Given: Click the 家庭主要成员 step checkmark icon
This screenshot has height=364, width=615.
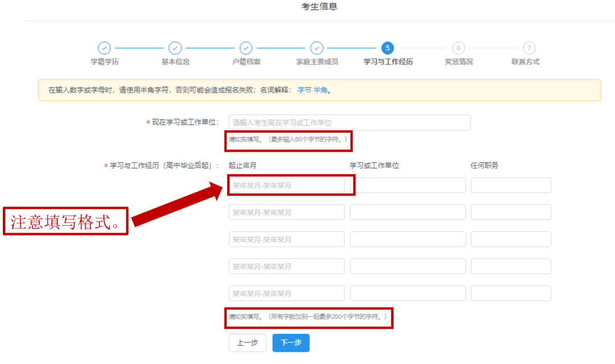Looking at the screenshot, I should coord(317,48).
